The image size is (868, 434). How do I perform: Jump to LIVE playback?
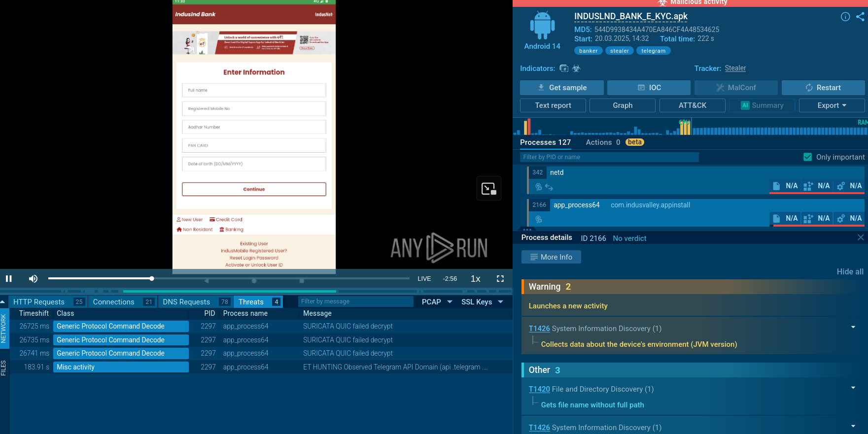(x=424, y=279)
